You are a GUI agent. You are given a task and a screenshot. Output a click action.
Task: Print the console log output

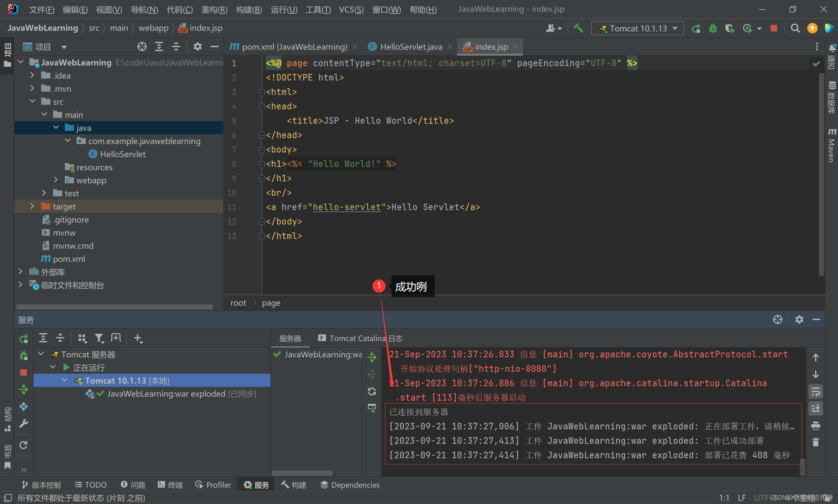click(x=816, y=425)
